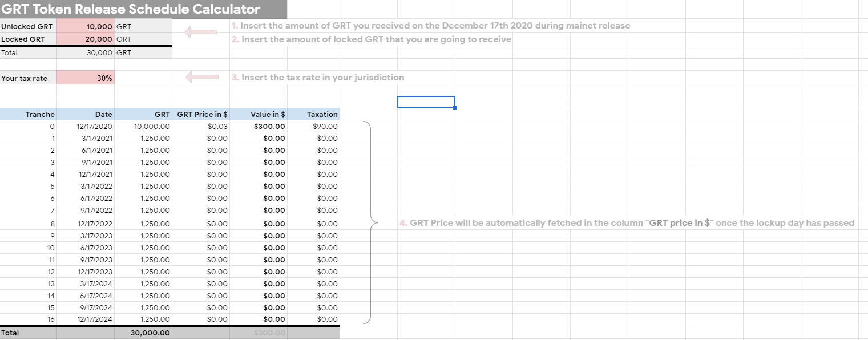Click the date cell 12/17/2024

(86, 319)
